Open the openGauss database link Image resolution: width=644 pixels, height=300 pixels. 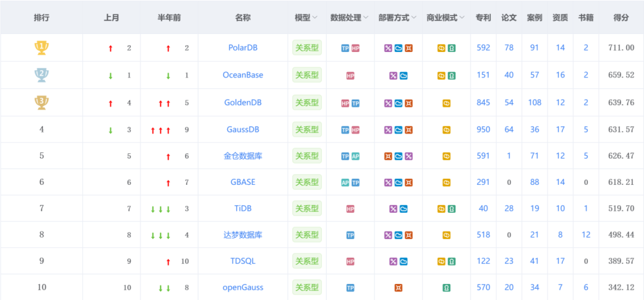pos(243,287)
